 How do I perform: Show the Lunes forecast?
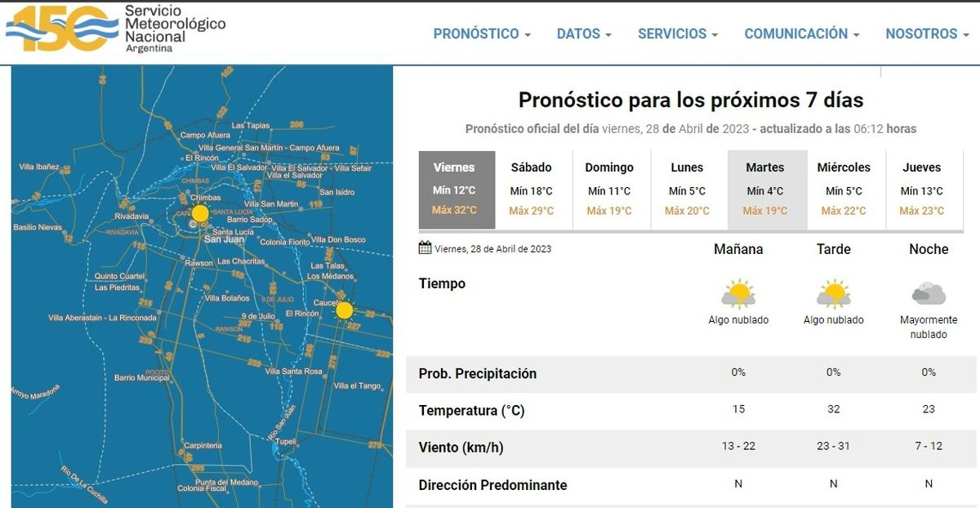[687, 189]
